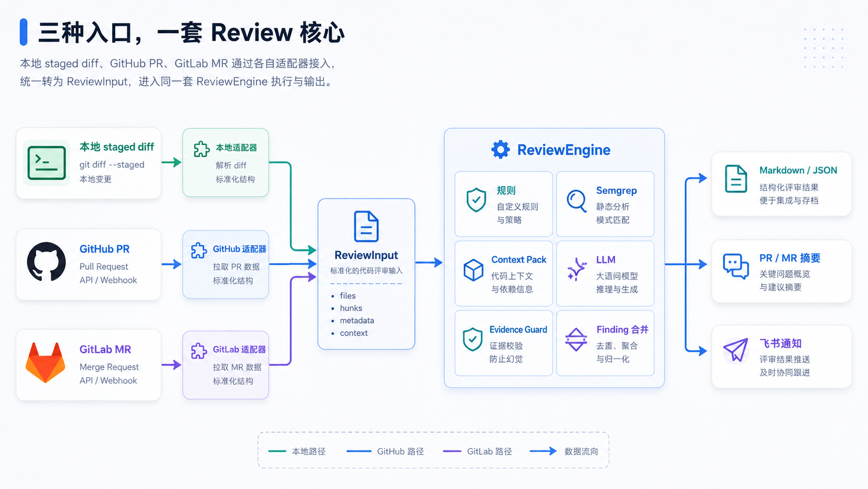Screen dimensions: 868x489
Task: Click the 标准化的代码评审输入 subtitle
Action: click(367, 271)
